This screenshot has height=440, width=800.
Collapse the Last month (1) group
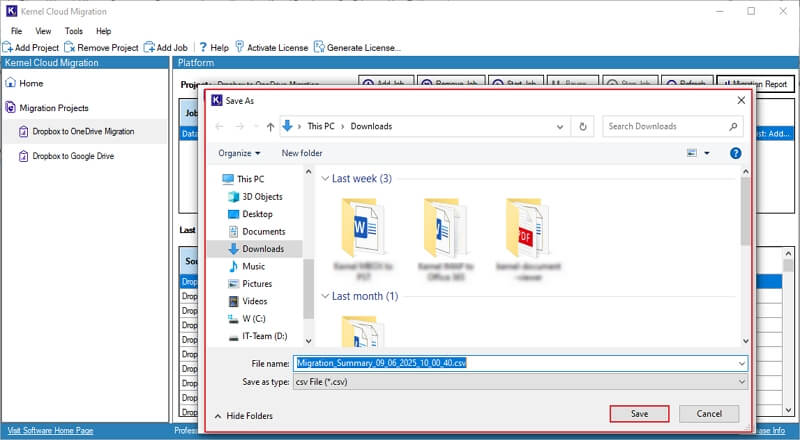pos(325,296)
